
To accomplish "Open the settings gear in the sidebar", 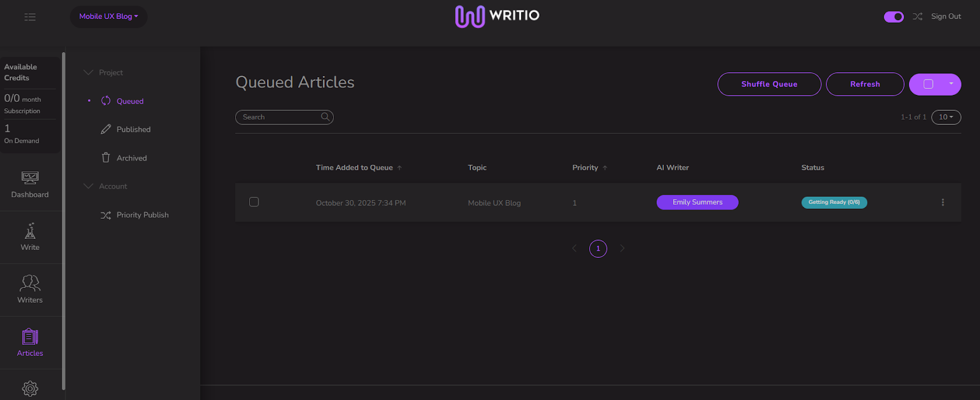I will pos(30,389).
